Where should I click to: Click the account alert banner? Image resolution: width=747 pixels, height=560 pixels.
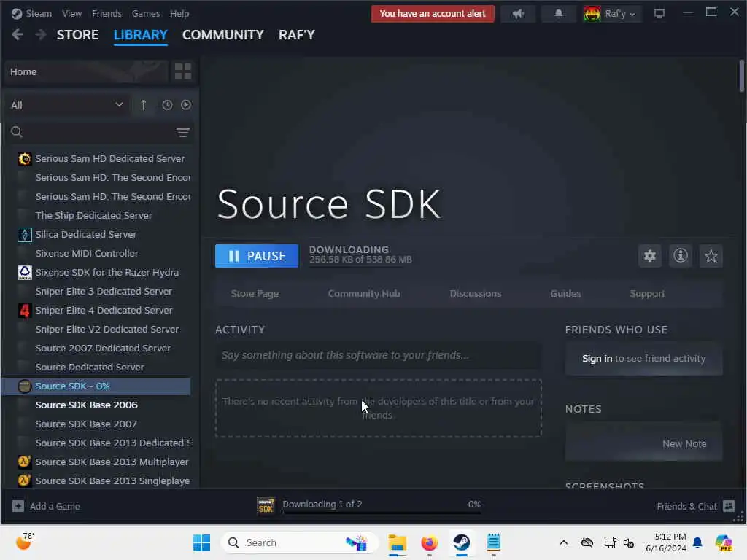point(433,14)
